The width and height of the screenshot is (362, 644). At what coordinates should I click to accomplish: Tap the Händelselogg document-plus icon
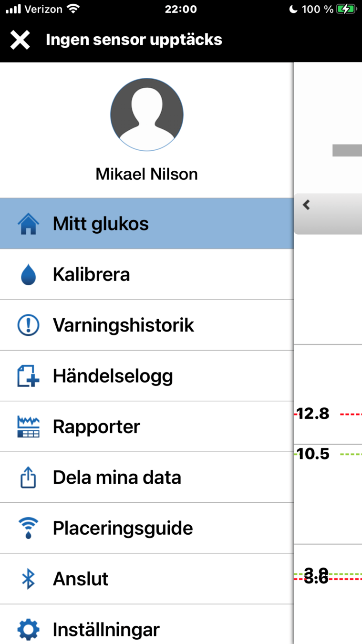pos(28,376)
